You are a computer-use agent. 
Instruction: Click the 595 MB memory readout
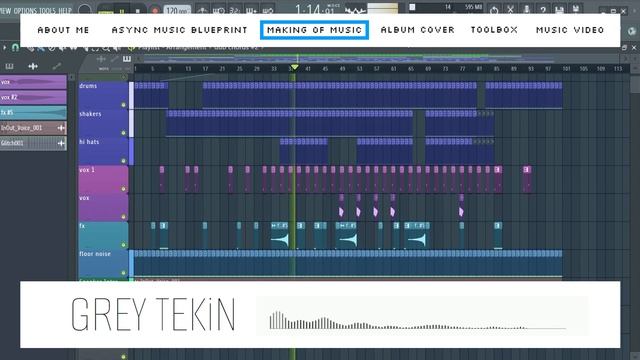[473, 7]
